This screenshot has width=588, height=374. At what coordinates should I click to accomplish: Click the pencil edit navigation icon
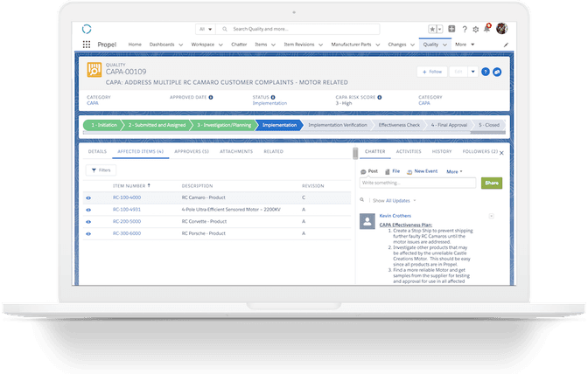click(x=506, y=45)
